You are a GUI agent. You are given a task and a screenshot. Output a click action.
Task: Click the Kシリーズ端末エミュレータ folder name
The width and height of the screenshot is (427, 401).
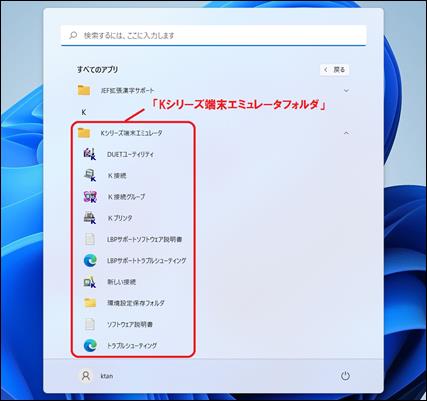click(131, 133)
